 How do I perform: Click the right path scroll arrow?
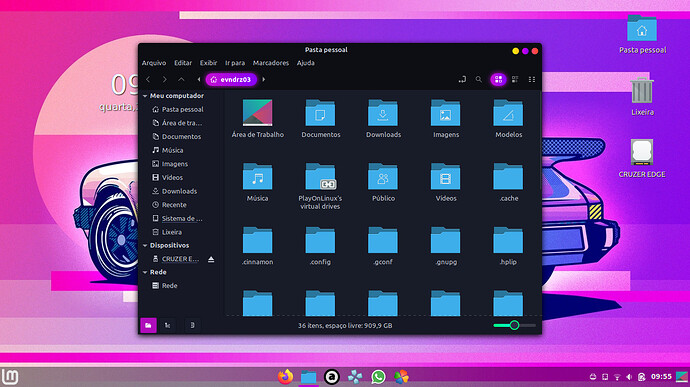tap(264, 80)
